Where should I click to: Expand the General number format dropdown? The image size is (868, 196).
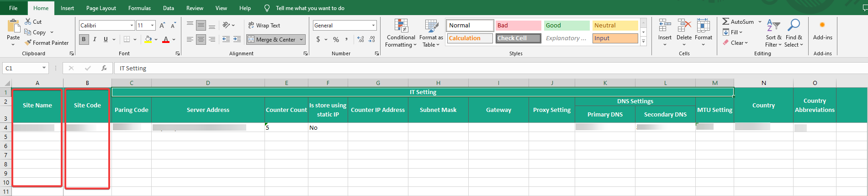click(x=373, y=26)
